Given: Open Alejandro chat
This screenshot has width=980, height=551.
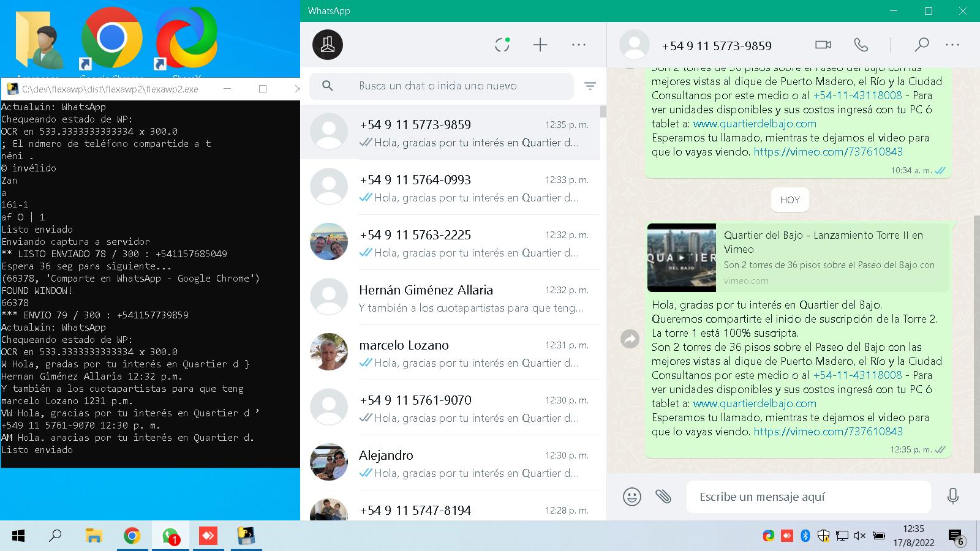Looking at the screenshot, I should click(x=450, y=463).
